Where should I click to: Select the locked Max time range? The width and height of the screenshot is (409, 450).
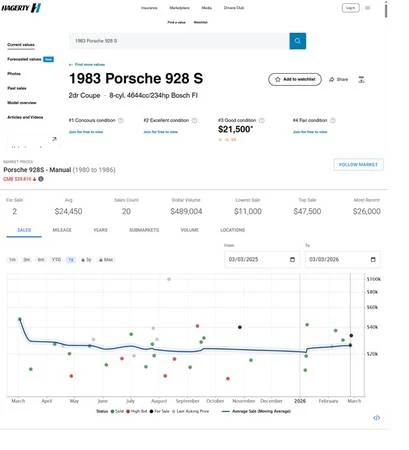pos(106,260)
